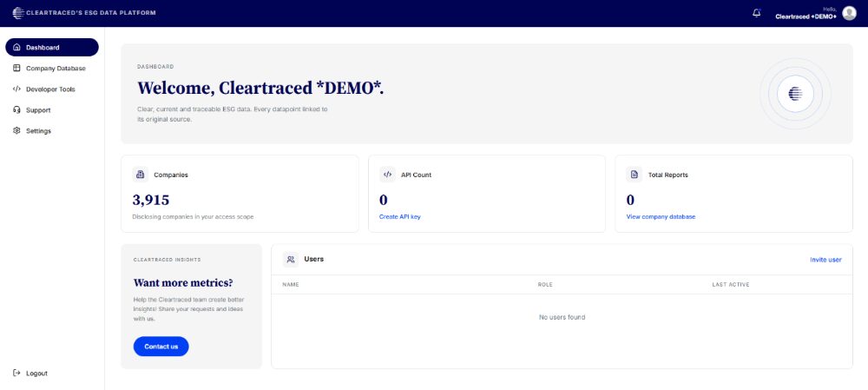
Task: Click the Company Database table icon
Action: 16,69
